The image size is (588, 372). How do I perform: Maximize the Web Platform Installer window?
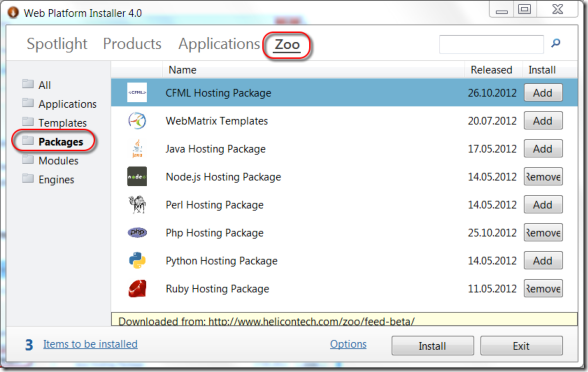click(x=524, y=9)
